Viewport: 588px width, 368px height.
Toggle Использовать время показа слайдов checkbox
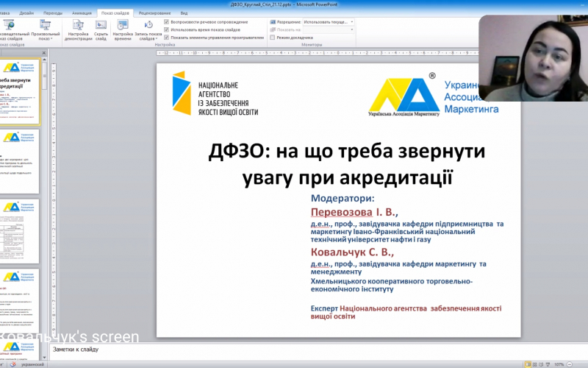pos(167,29)
